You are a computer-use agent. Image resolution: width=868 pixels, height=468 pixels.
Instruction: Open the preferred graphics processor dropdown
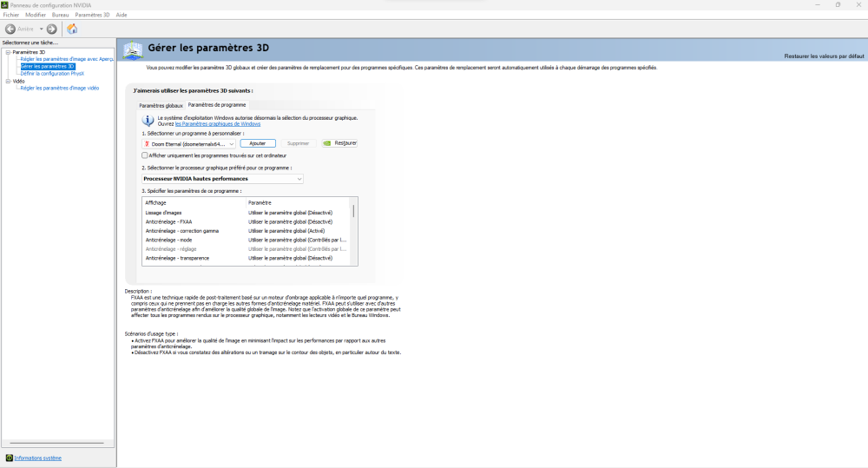click(x=222, y=179)
